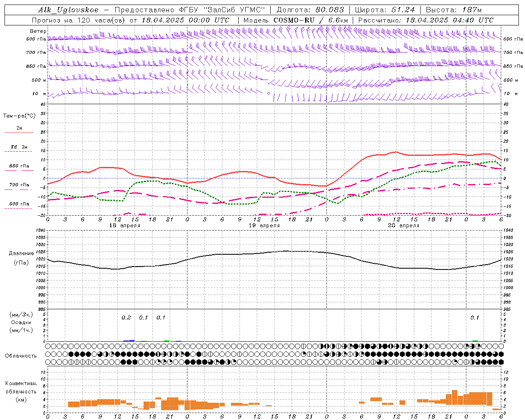Click the Облачность cloudiness label

point(21,356)
